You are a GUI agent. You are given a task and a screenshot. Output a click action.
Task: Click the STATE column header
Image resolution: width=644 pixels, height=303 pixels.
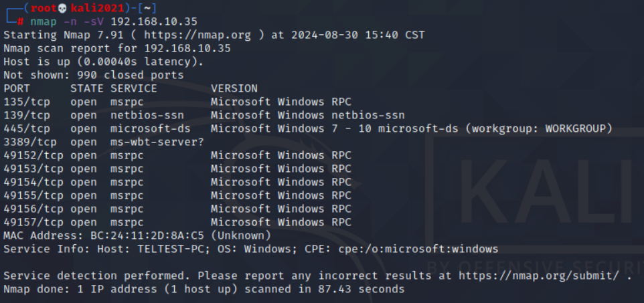(87, 88)
